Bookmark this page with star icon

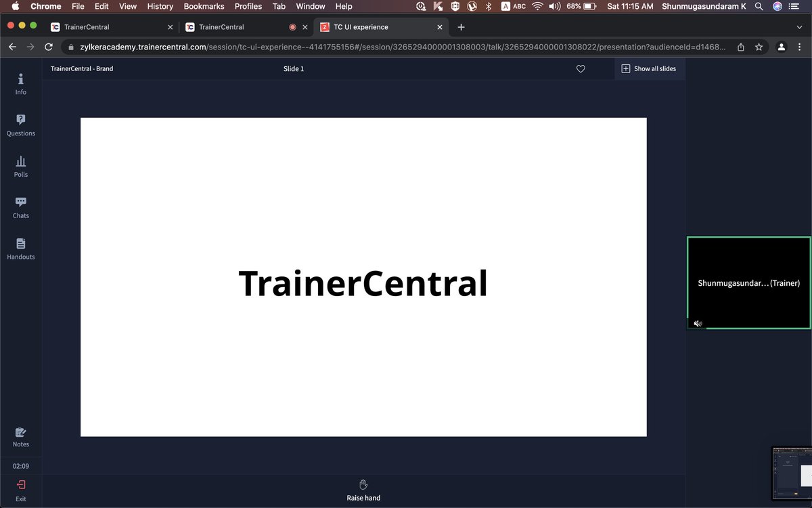(x=759, y=47)
